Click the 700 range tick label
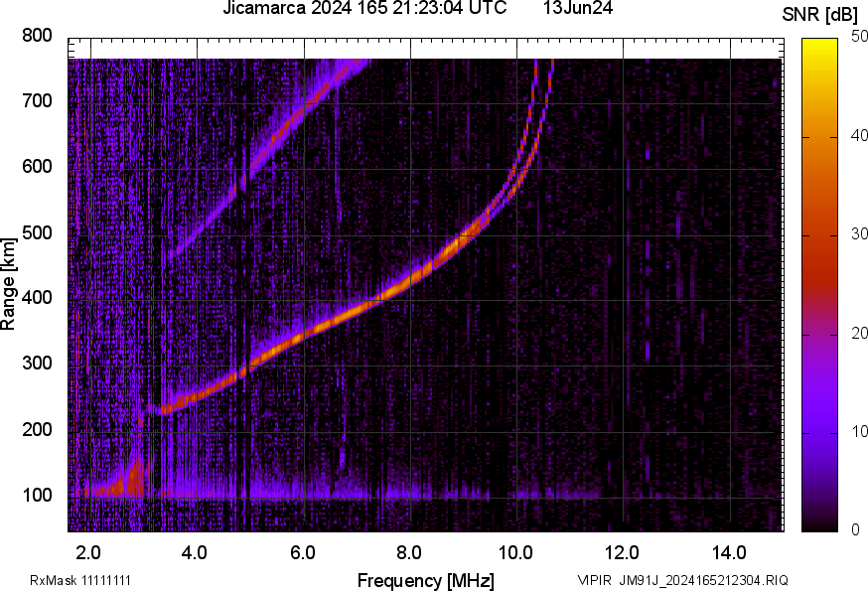The height and width of the screenshot is (591, 868). 37,100
